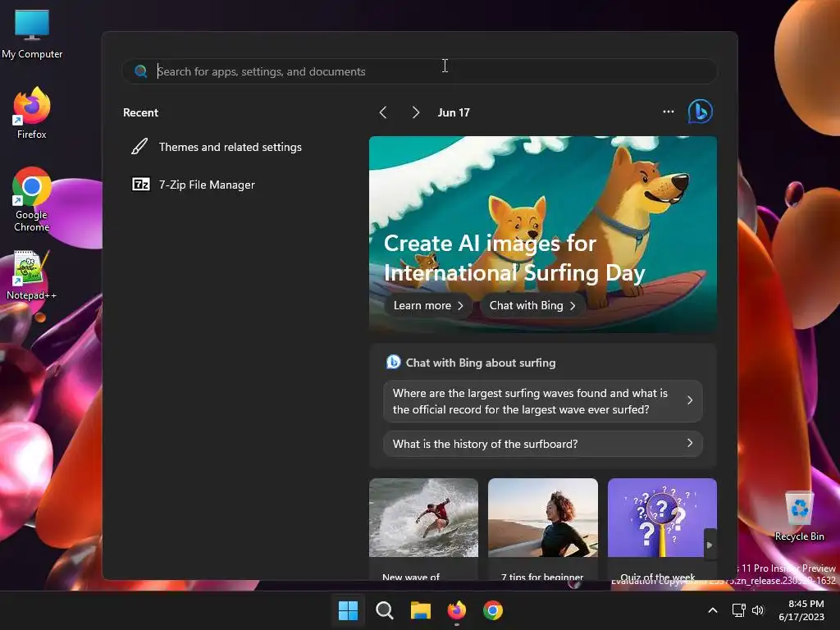Click the volume speaker tray icon
The width and height of the screenshot is (840, 630).
pos(757,610)
